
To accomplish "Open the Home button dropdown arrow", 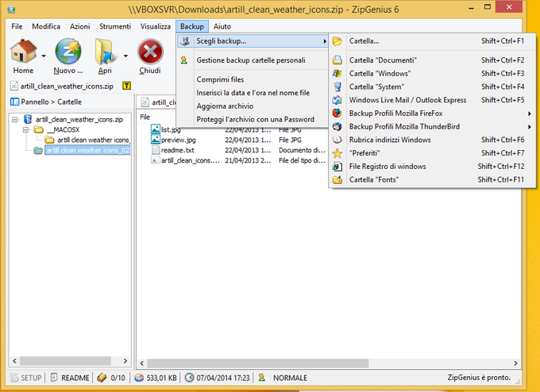I will point(44,56).
